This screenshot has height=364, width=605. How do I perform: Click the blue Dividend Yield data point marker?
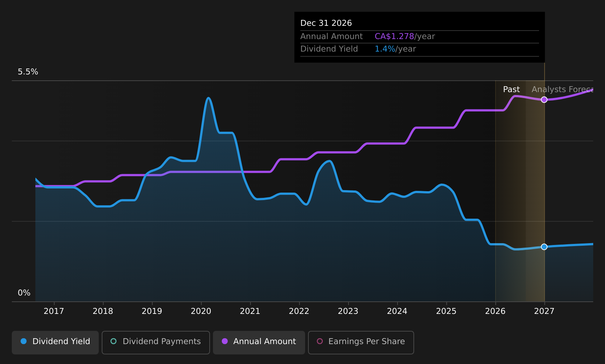(544, 246)
